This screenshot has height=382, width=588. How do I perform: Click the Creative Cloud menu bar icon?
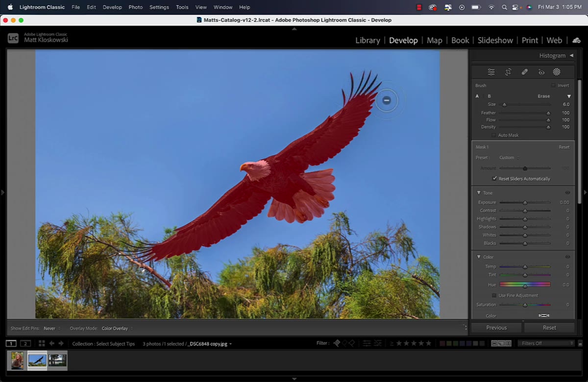[433, 7]
